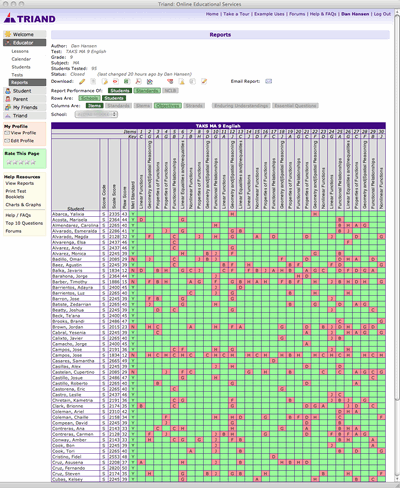Open Students under Educator in sidebar
This screenshot has width=400, height=488.
pos(21,67)
